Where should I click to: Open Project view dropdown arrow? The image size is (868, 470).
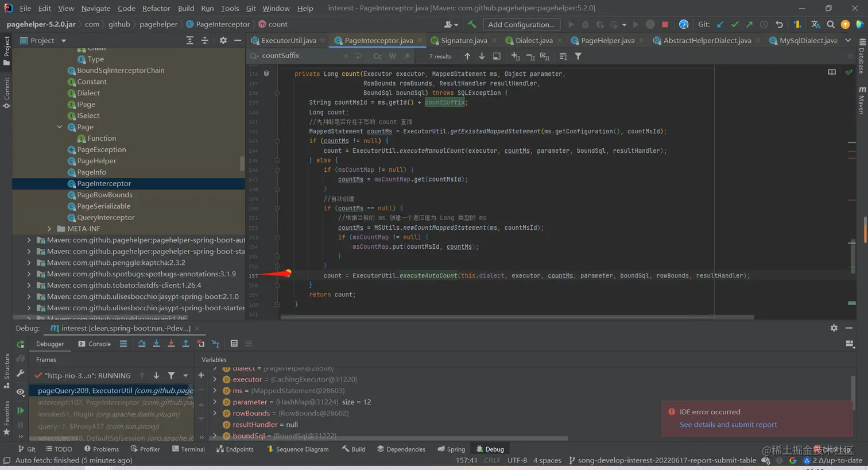pyautogui.click(x=63, y=41)
